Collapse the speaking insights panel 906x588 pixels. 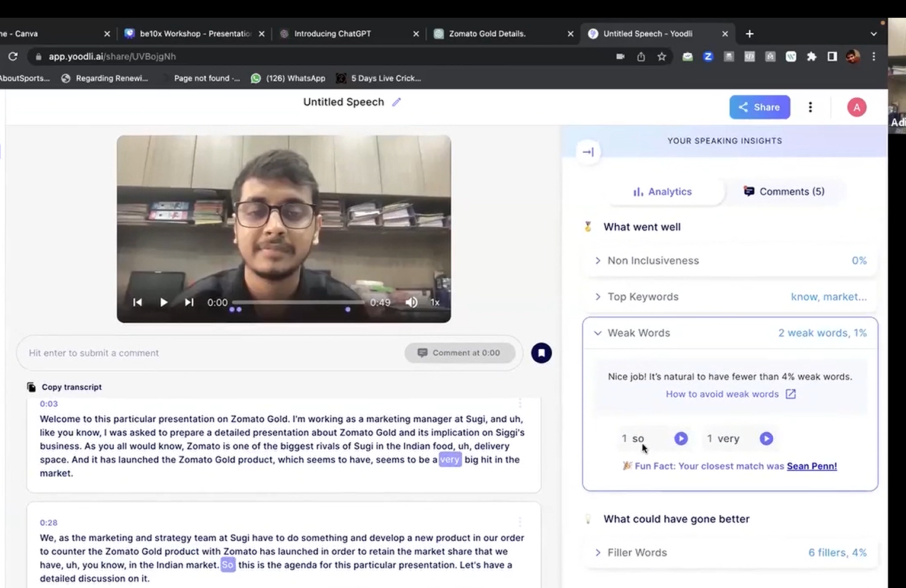coord(588,152)
